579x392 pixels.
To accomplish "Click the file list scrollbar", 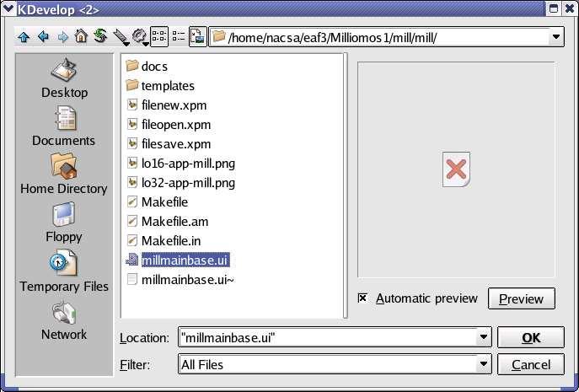I will [x=346, y=185].
